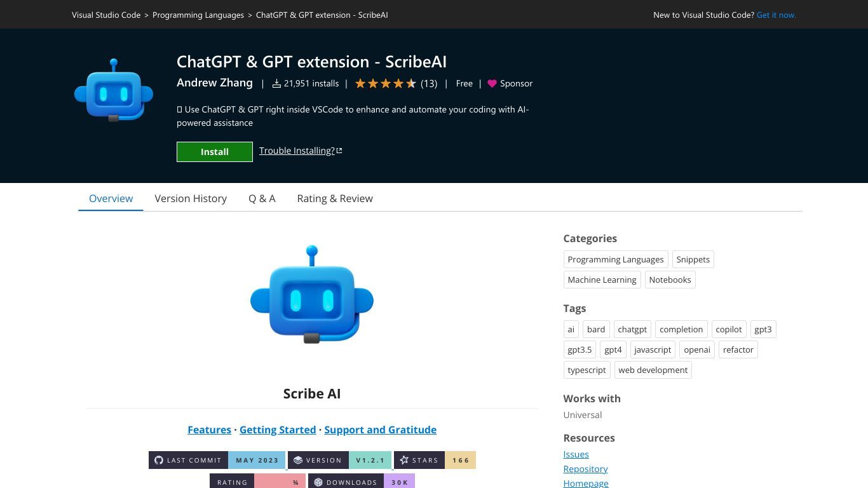The height and width of the screenshot is (488, 868).
Task: Jump to the Getting Started link
Action: (278, 430)
